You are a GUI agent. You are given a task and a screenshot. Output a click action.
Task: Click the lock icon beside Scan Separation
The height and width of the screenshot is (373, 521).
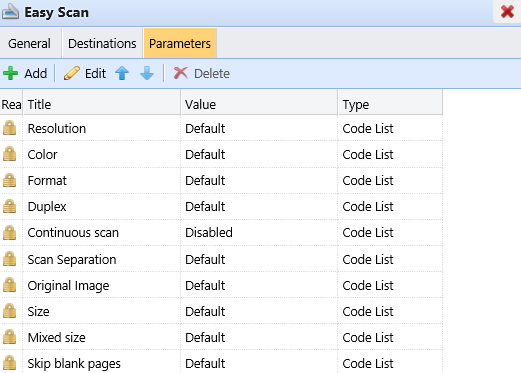click(10, 259)
